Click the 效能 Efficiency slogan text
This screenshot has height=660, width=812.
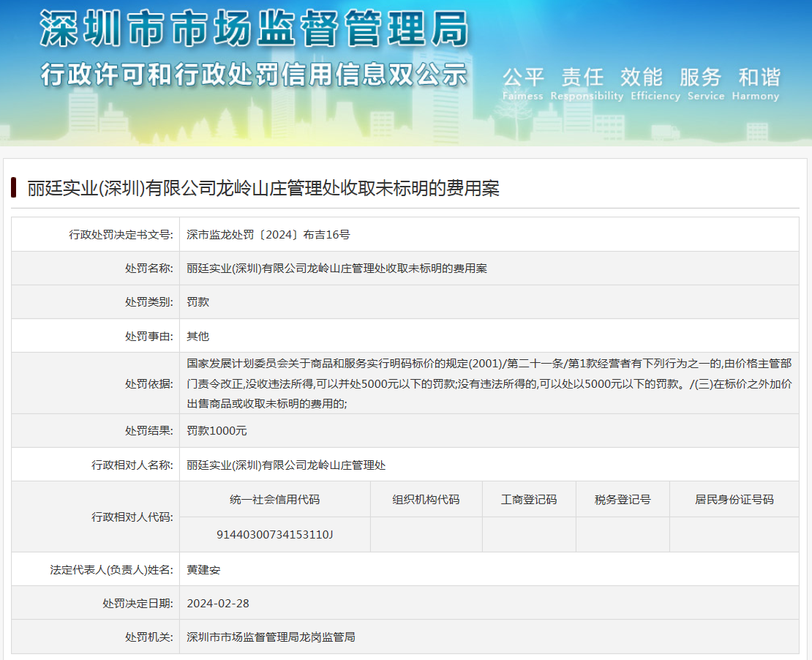pyautogui.click(x=655, y=84)
